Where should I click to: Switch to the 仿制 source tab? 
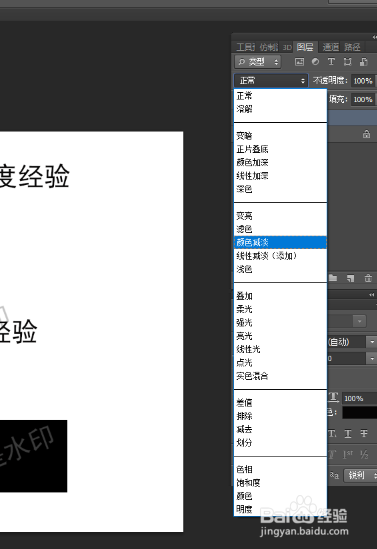point(269,47)
